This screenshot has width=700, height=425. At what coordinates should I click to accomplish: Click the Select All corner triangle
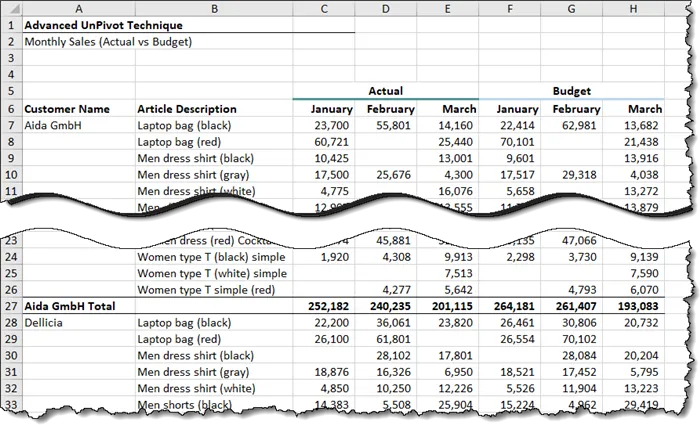tap(10, 9)
